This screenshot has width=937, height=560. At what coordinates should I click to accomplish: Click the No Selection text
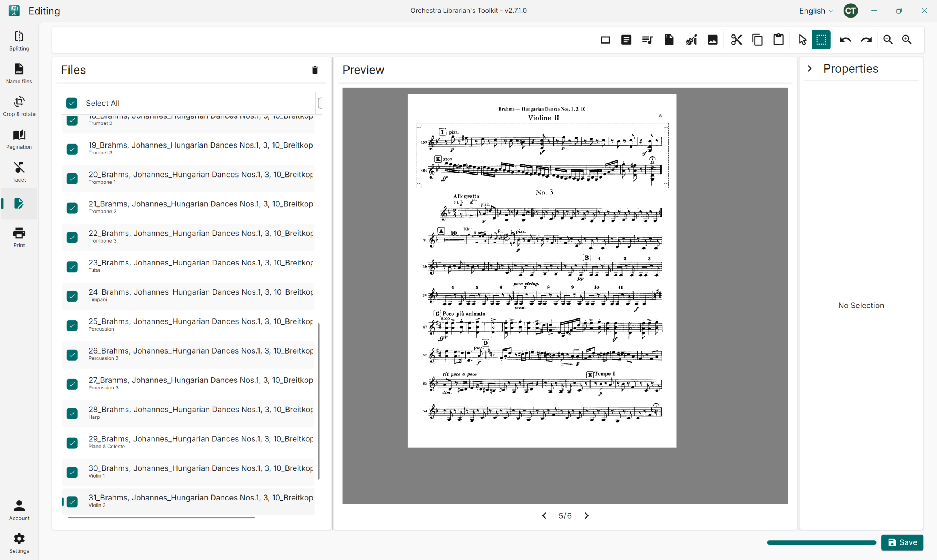click(x=861, y=306)
